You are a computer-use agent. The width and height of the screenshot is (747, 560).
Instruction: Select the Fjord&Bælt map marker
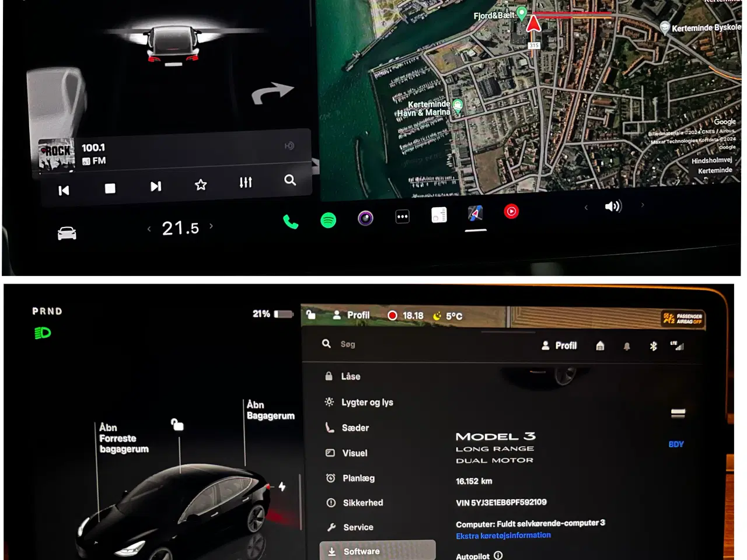tap(522, 13)
